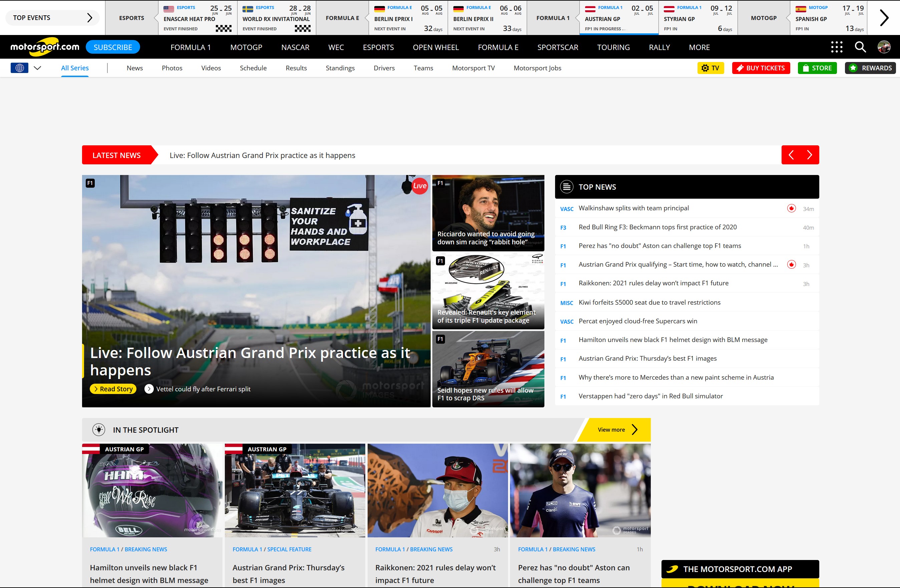Open 'Walkinshaw splits with team principal' story

[633, 208]
